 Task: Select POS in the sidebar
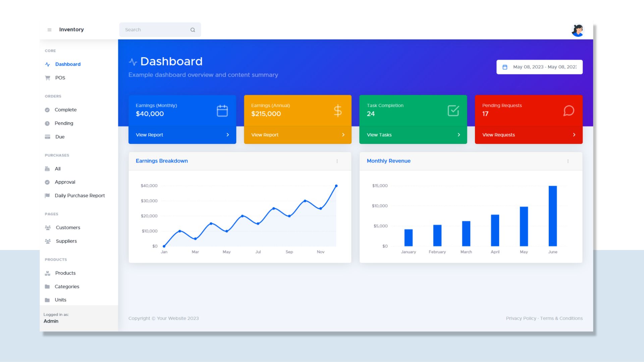pyautogui.click(x=60, y=78)
